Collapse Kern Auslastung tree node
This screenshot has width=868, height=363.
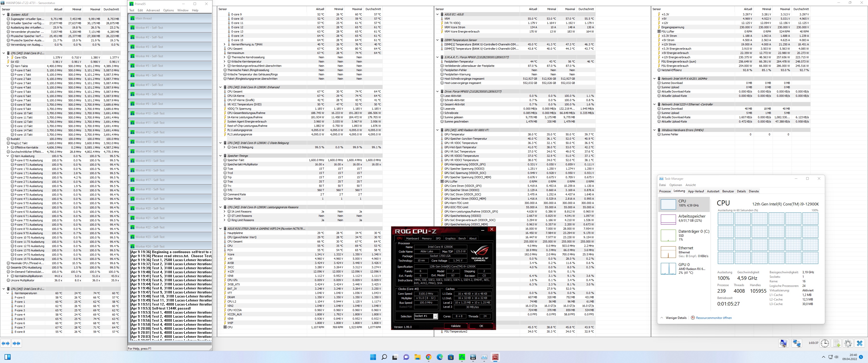pyautogui.click(x=8, y=156)
